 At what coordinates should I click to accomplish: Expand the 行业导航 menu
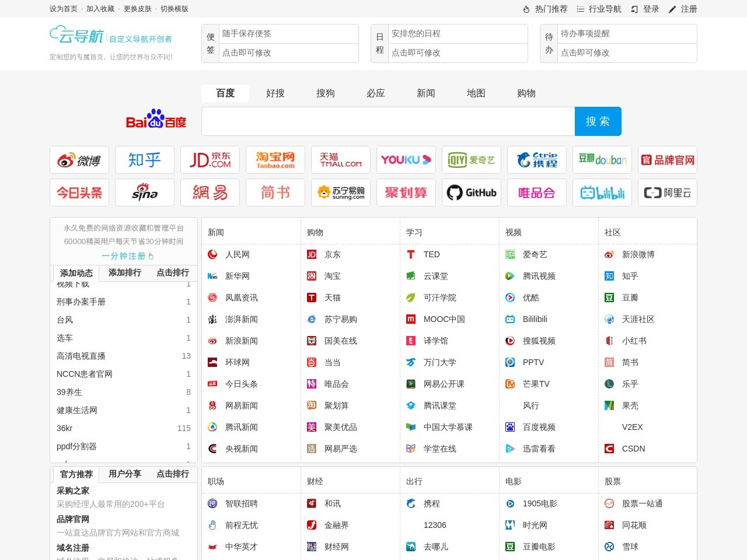(x=599, y=9)
